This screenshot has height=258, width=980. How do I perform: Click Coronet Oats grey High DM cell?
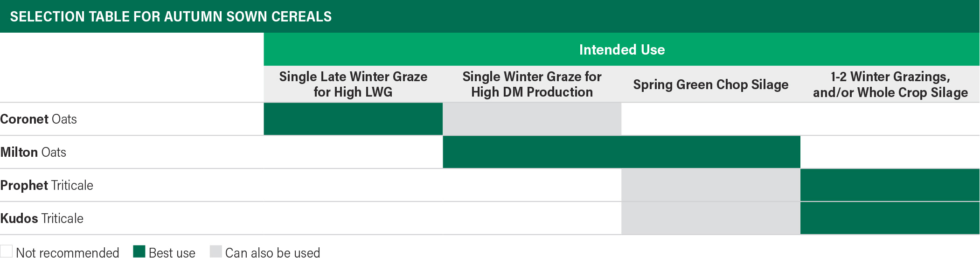click(532, 119)
